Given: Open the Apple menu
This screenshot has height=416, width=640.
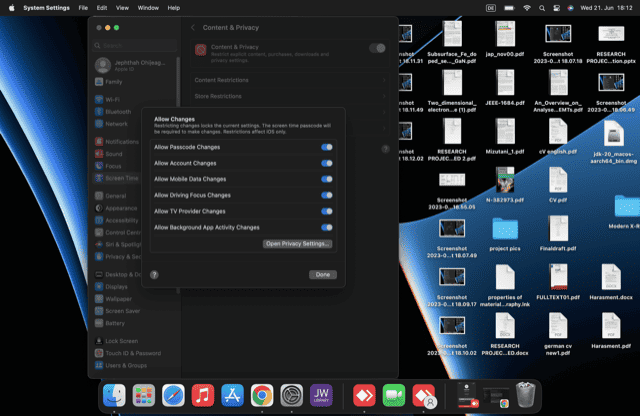Looking at the screenshot, I should click(11, 8).
